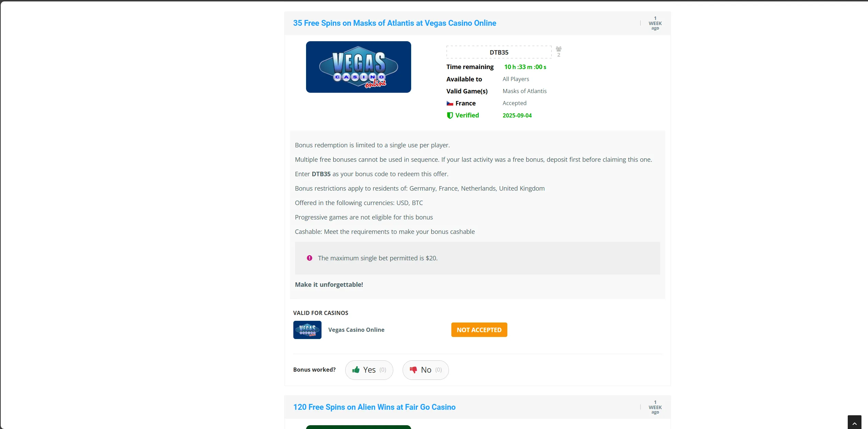
Task: Click the Offered in the following currencies line
Action: coord(359,203)
